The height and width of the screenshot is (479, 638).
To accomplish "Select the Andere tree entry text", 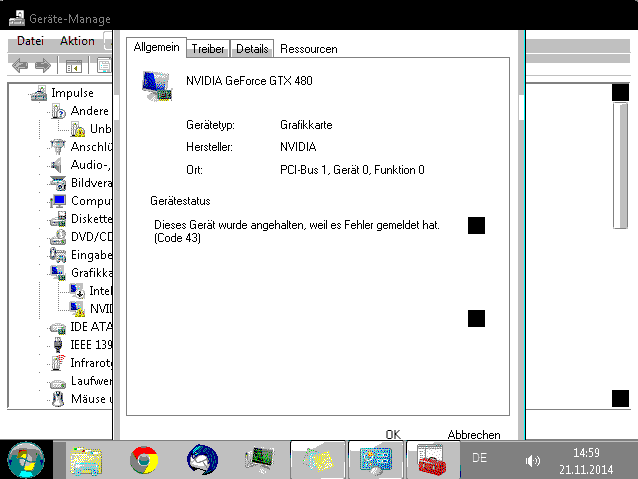I will click(90, 111).
